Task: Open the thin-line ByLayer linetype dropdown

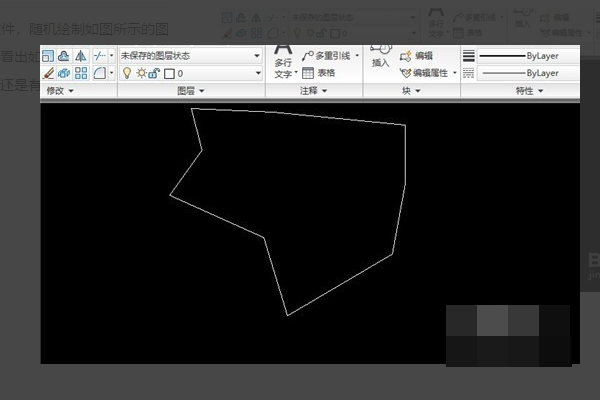Action: coord(528,73)
